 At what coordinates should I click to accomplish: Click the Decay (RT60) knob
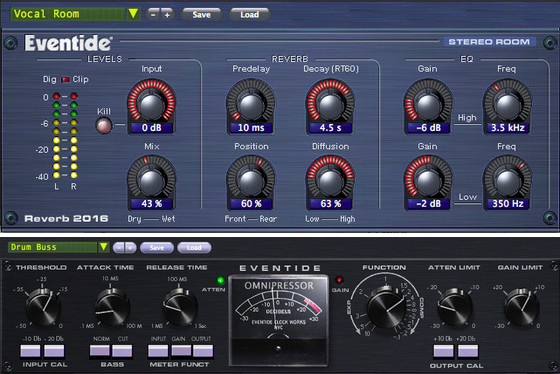pyautogui.click(x=330, y=105)
